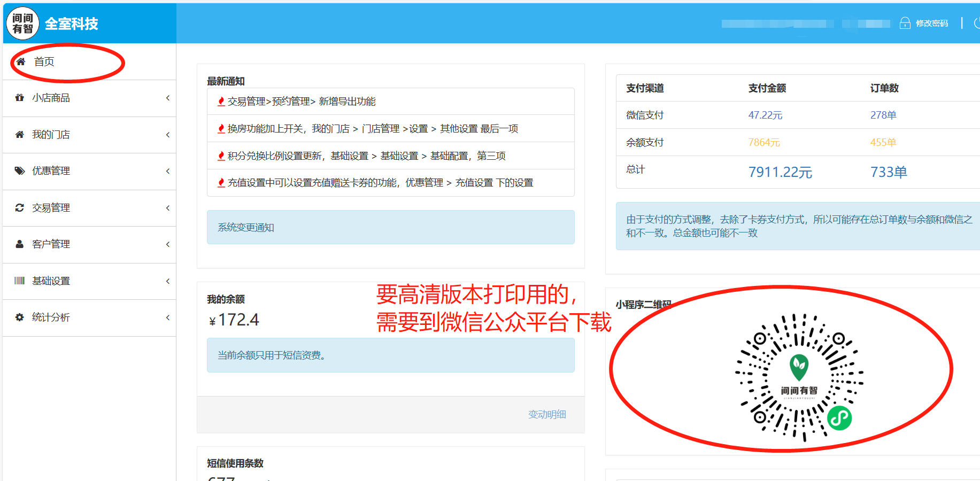Viewport: 980px width, 481px height.
Task: Click the 余额支付 amount 7864元
Action: (764, 142)
